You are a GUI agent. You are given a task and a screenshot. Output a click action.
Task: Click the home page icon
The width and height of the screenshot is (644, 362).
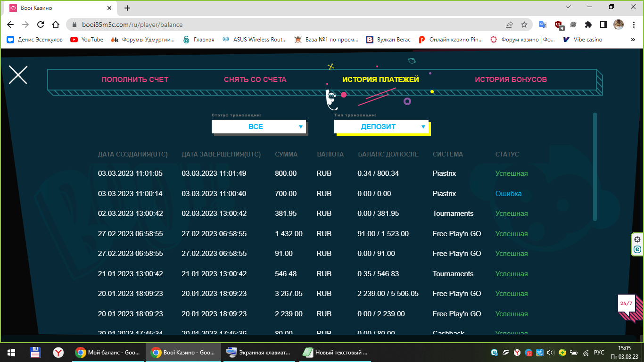click(x=56, y=25)
